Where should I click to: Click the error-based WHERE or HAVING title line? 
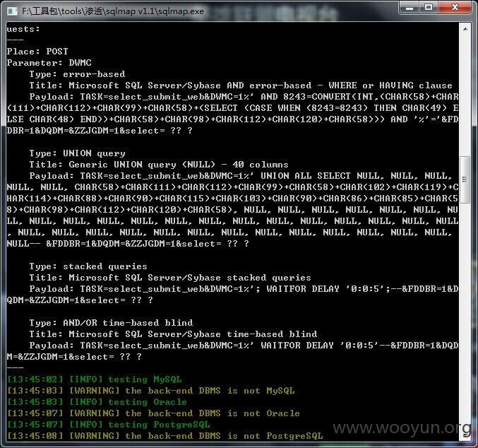coord(241,86)
